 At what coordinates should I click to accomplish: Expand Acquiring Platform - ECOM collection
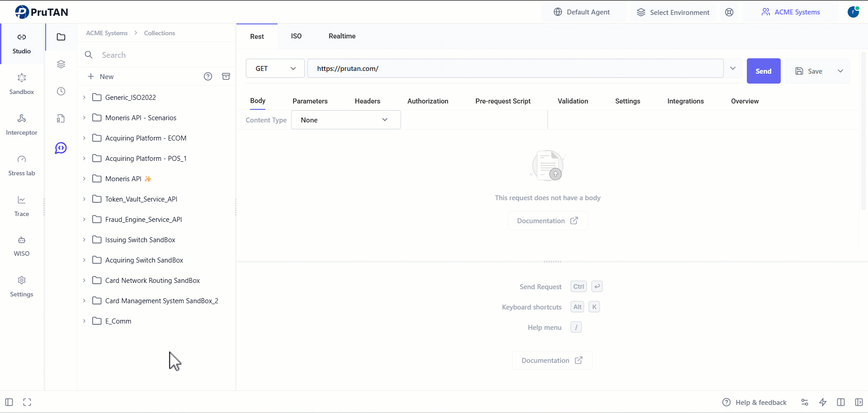tap(84, 138)
